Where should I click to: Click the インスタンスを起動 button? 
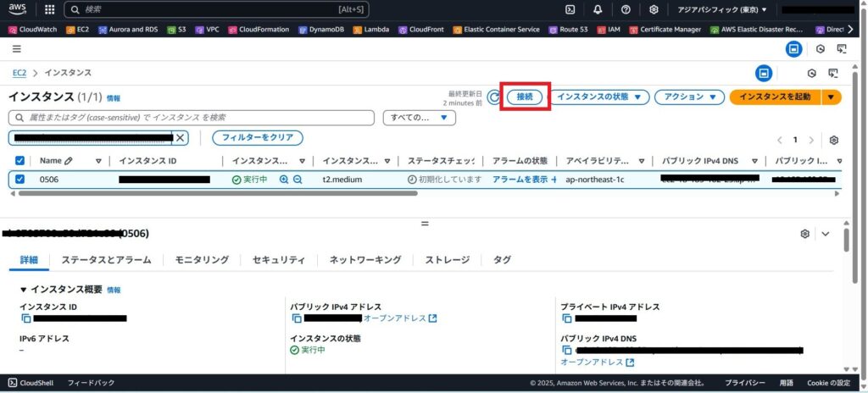click(x=775, y=97)
